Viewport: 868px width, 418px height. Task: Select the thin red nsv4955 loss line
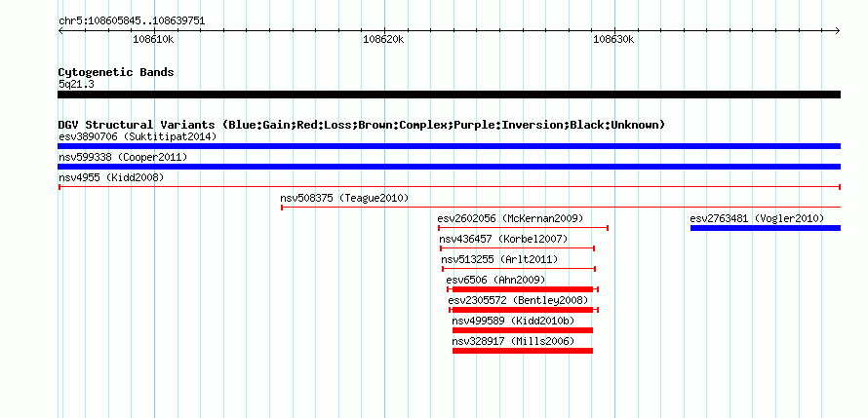coord(449,187)
